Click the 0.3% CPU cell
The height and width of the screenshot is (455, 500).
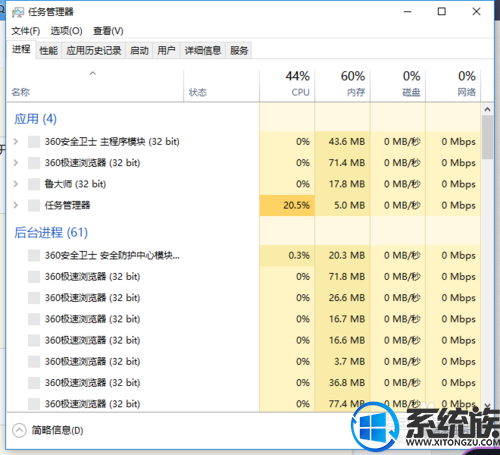pyautogui.click(x=287, y=256)
